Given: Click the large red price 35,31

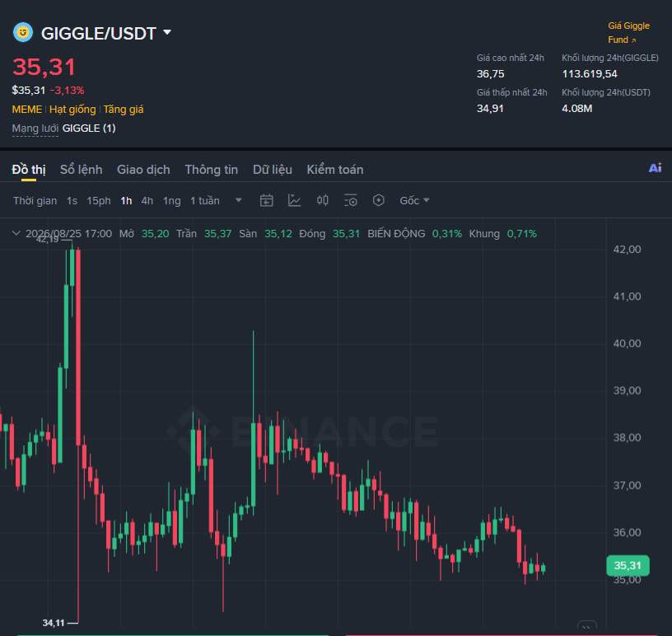Looking at the screenshot, I should 44,68.
